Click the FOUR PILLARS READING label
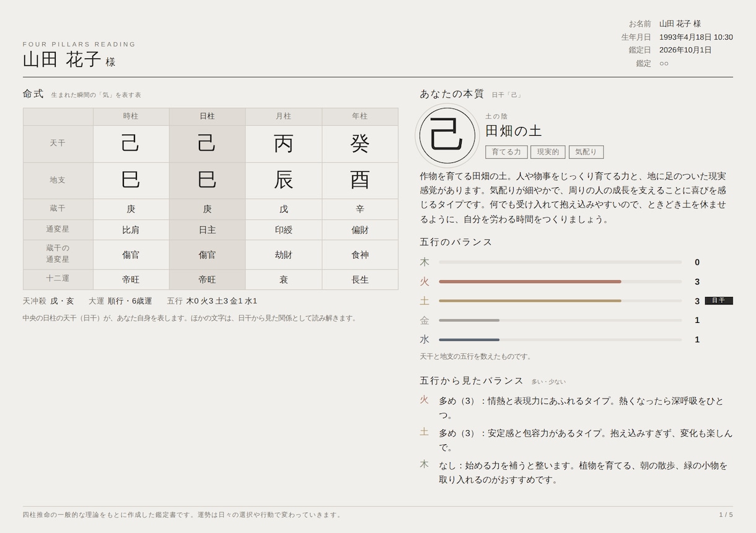The image size is (756, 533). 79,45
